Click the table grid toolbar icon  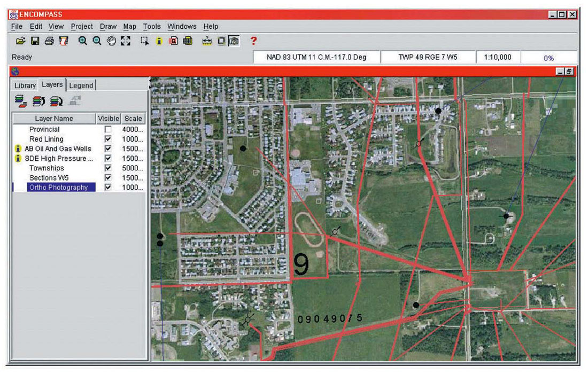click(188, 41)
